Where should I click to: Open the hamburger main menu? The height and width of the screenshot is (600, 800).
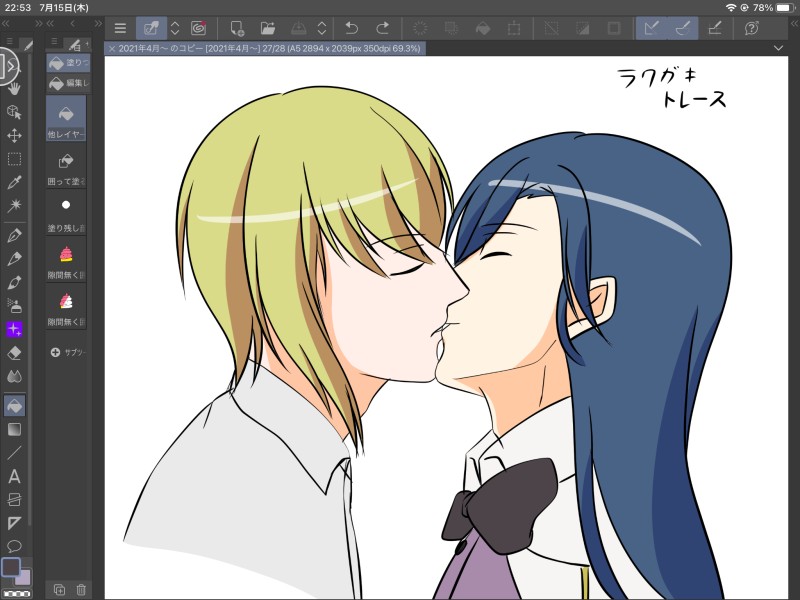(x=120, y=28)
